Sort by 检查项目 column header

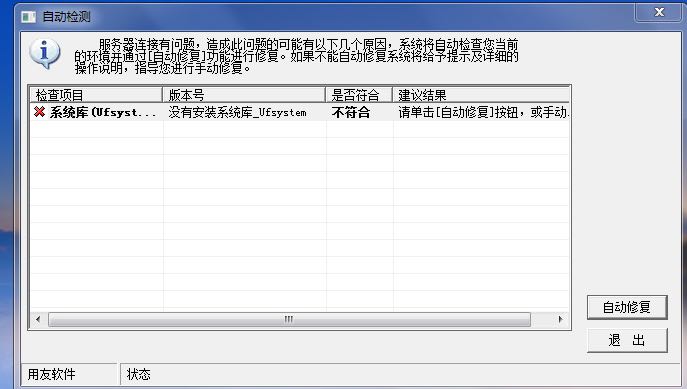click(96, 95)
